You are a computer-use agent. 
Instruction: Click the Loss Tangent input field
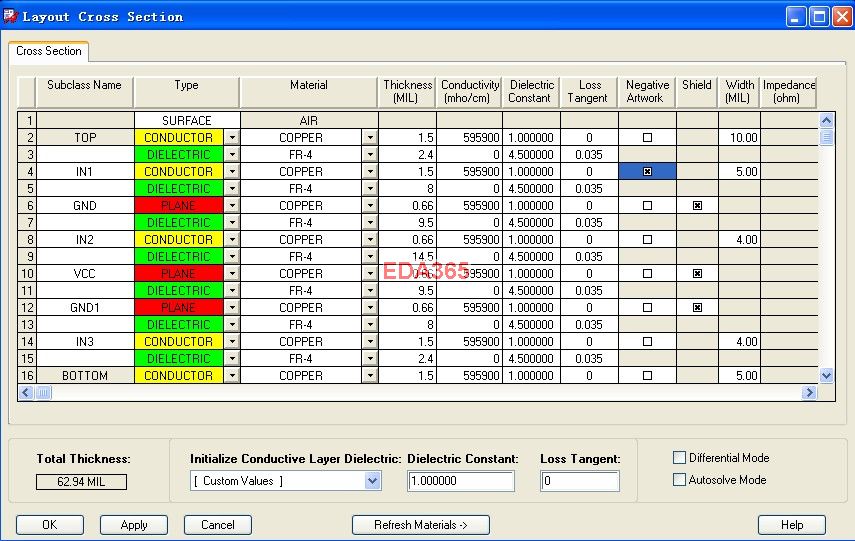click(580, 481)
